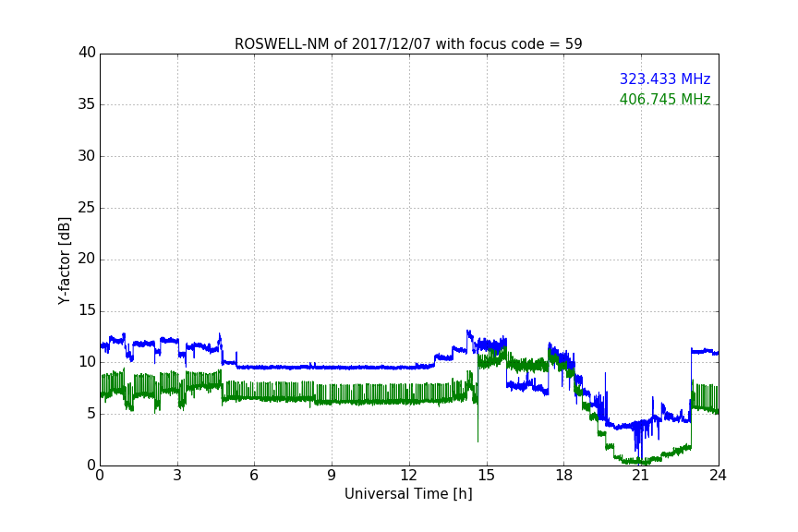This screenshot has height=532, width=798.
Task: Click the x-axis tick label 18
Action: coord(563,476)
